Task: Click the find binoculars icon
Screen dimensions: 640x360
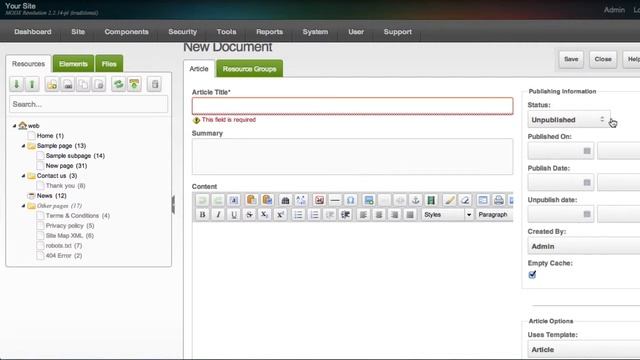Action: [x=285, y=200]
